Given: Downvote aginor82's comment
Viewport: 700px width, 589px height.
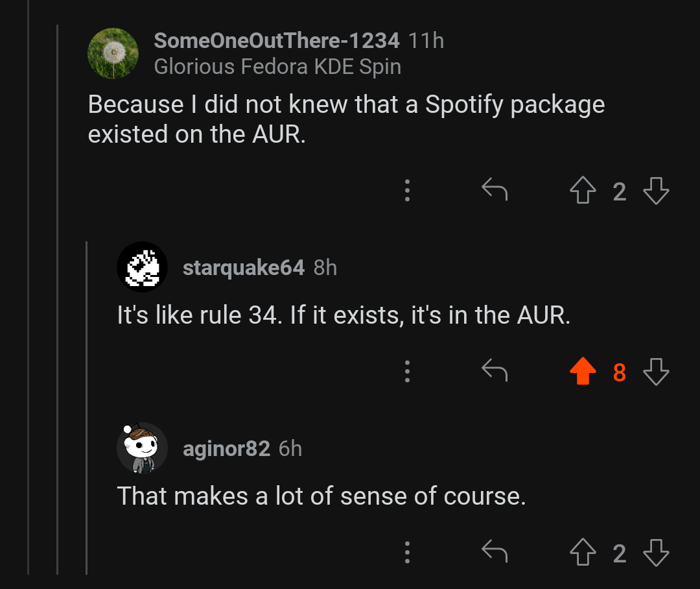Looking at the screenshot, I should point(655,553).
